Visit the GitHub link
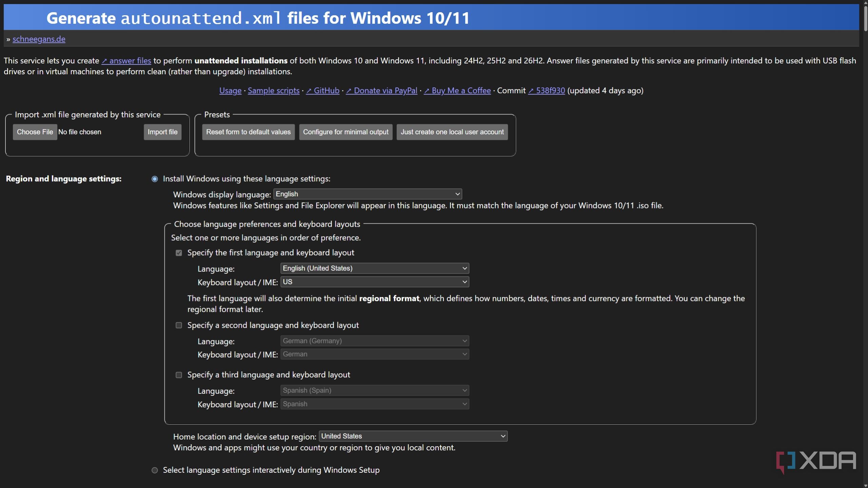Image resolution: width=868 pixels, height=488 pixels. pyautogui.click(x=322, y=90)
